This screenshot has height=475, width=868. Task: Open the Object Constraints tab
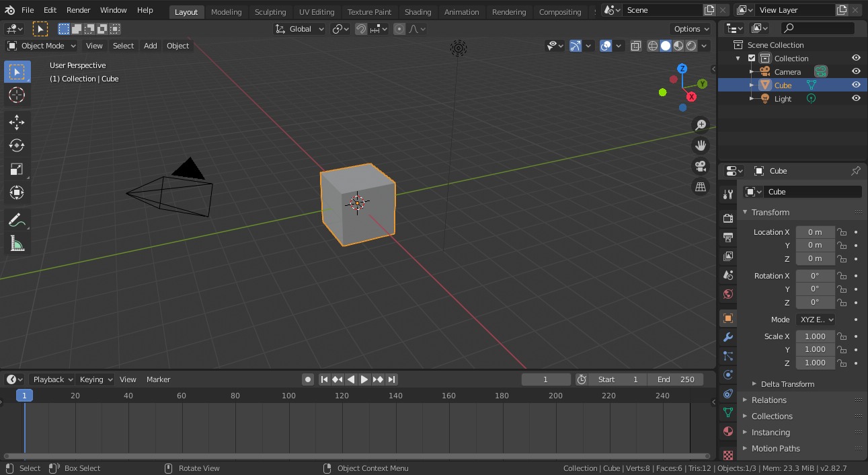(727, 394)
